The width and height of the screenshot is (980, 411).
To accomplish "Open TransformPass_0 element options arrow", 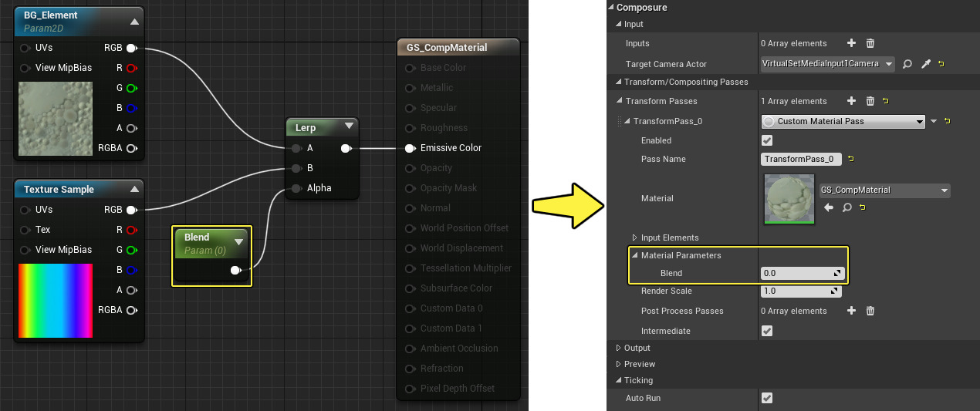I will click(934, 121).
